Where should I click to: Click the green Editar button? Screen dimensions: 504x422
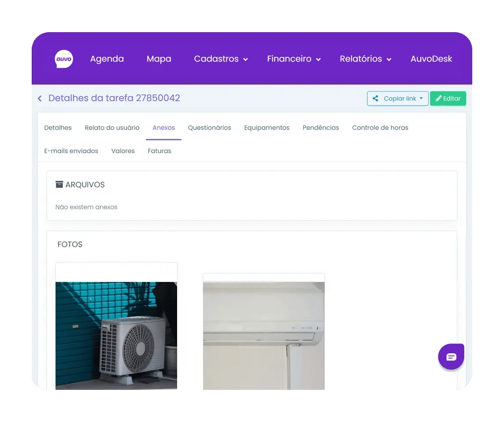pos(448,98)
